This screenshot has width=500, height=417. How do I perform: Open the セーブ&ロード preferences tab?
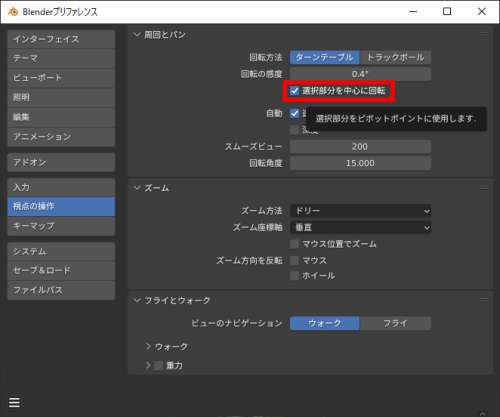(61, 271)
